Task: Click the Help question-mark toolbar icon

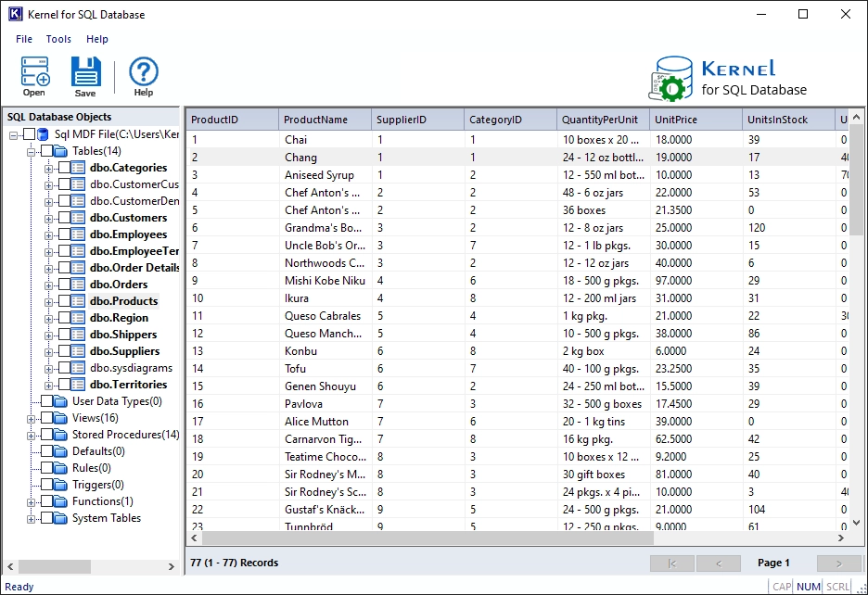Action: click(144, 76)
